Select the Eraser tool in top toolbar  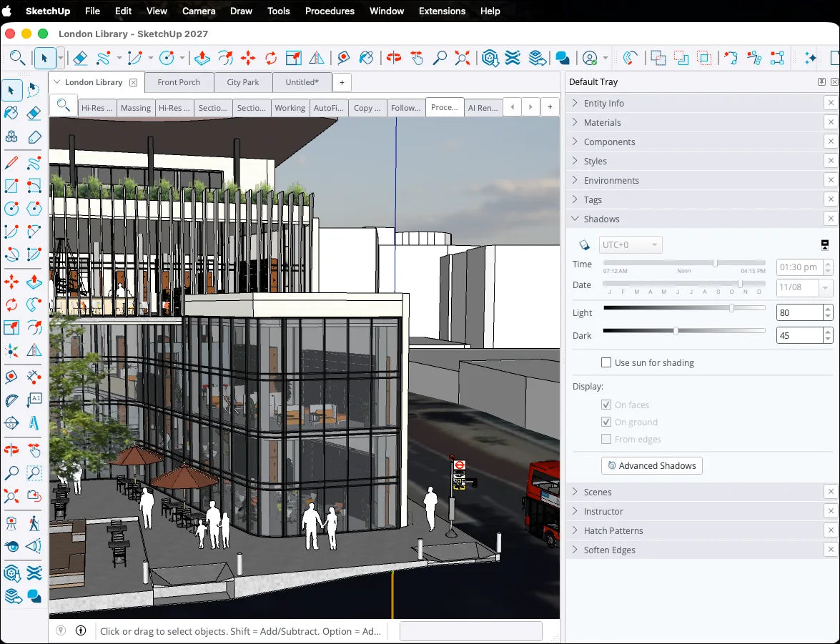(x=80, y=58)
